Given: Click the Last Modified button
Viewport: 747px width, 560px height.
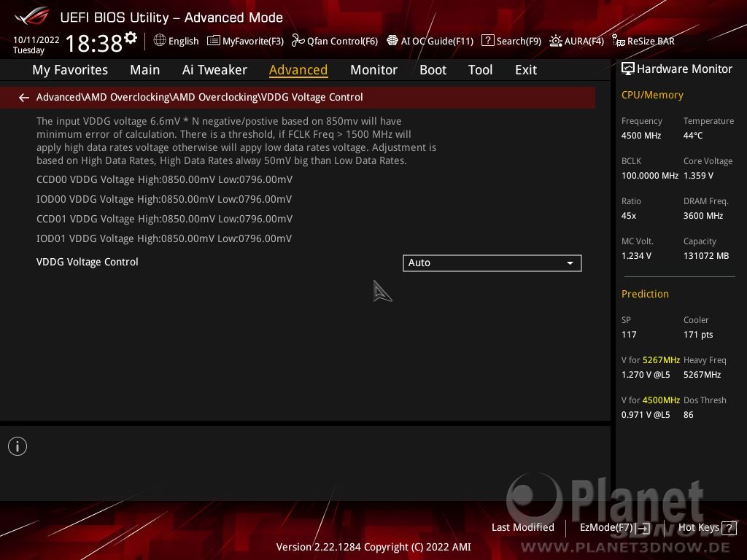Looking at the screenshot, I should tap(522, 528).
